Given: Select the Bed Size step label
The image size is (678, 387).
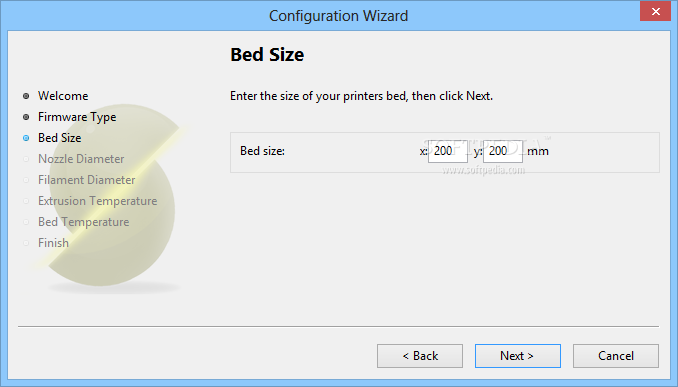Looking at the screenshot, I should pos(60,138).
